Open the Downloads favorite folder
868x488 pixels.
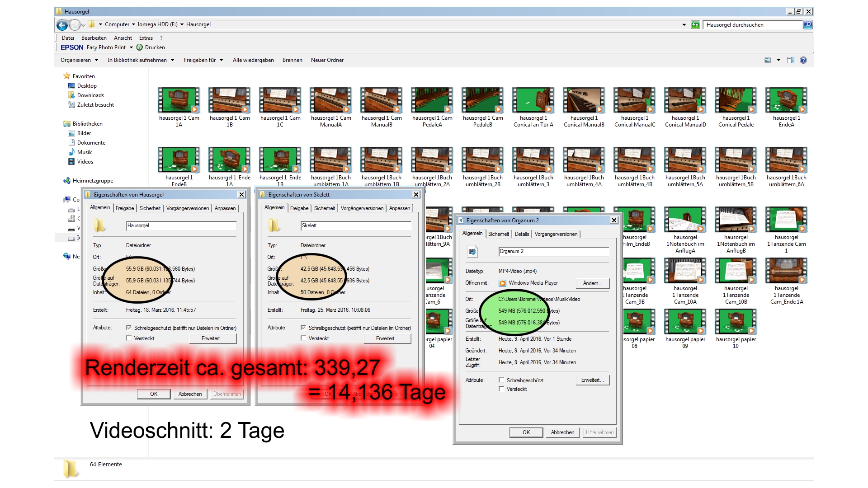click(x=90, y=95)
